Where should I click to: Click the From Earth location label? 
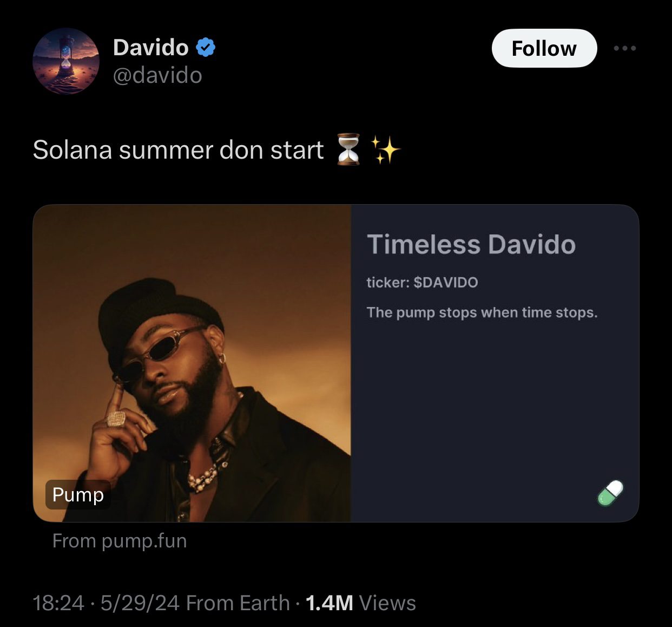click(236, 602)
